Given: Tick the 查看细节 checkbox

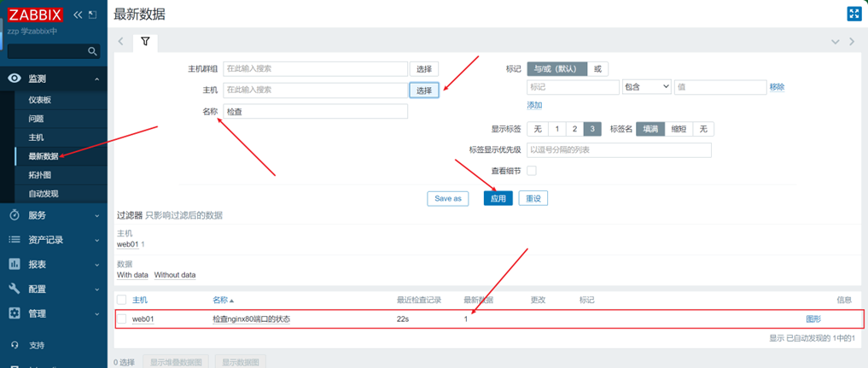Looking at the screenshot, I should [532, 171].
